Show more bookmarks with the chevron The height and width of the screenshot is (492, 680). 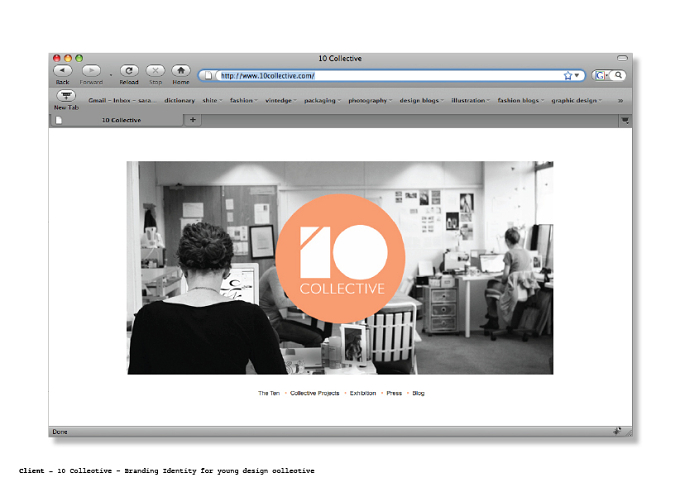pos(620,100)
